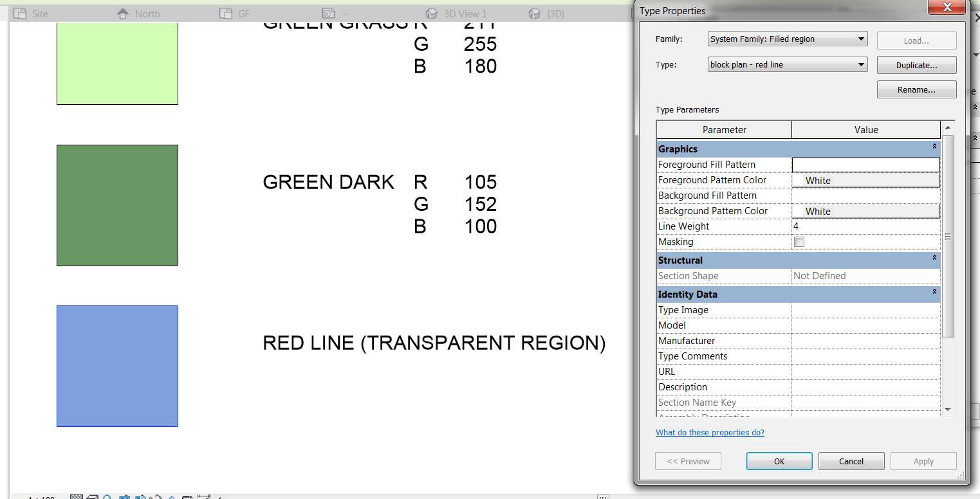Click the Apply button

pyautogui.click(x=923, y=461)
